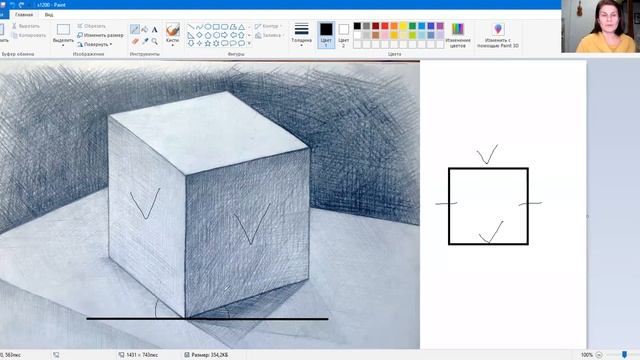The image size is (640, 360).
Task: Choose the Cloud callout shape
Action: pyautogui.click(x=242, y=43)
